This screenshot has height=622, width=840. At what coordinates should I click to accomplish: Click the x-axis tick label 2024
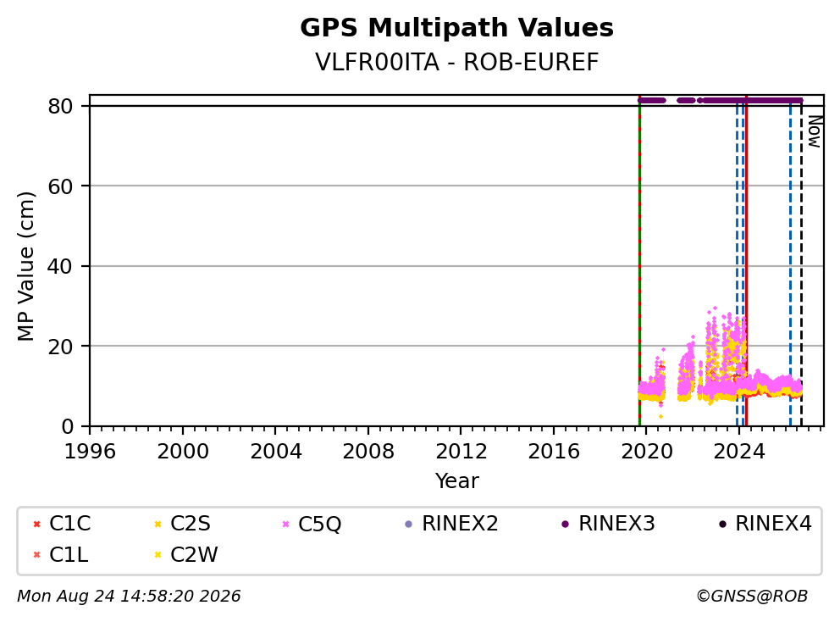point(738,452)
